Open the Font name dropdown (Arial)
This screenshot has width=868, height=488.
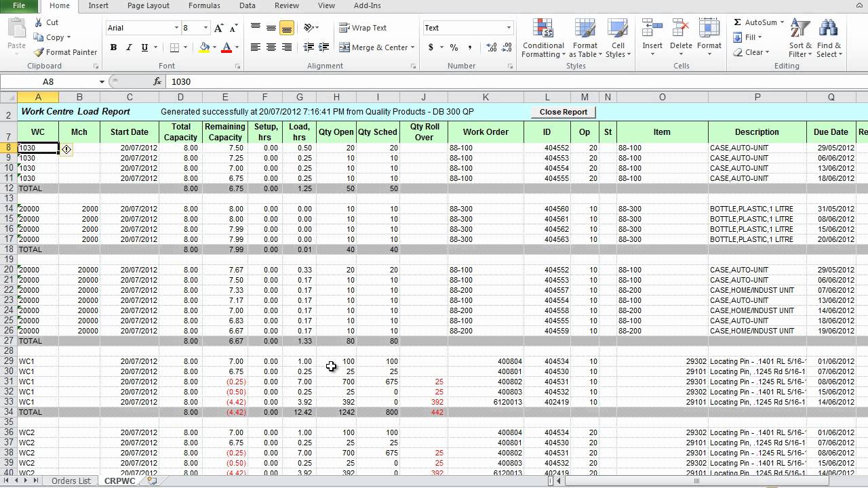click(176, 28)
